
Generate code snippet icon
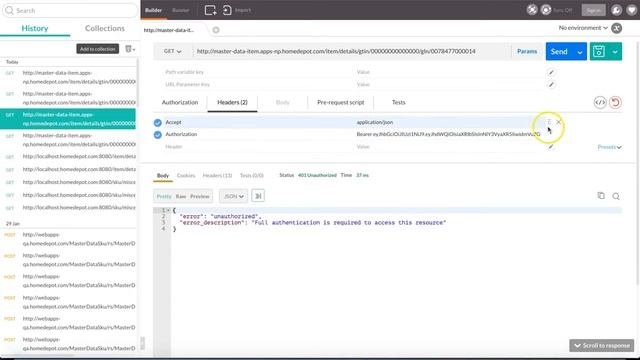pos(600,102)
